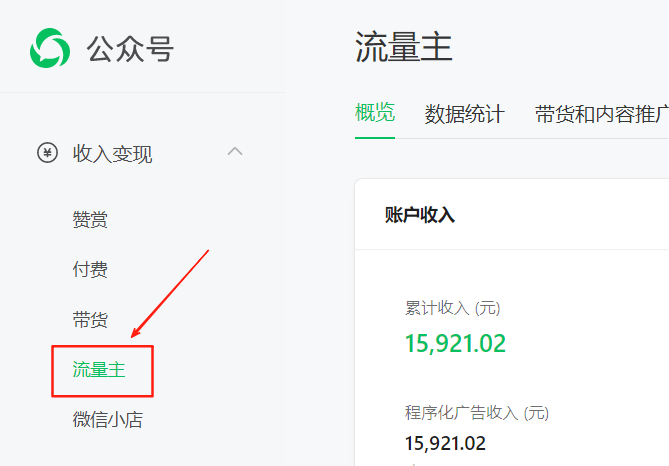Open the 收入变现 menu heading
This screenshot has height=466, width=669.
pyautogui.click(x=112, y=154)
